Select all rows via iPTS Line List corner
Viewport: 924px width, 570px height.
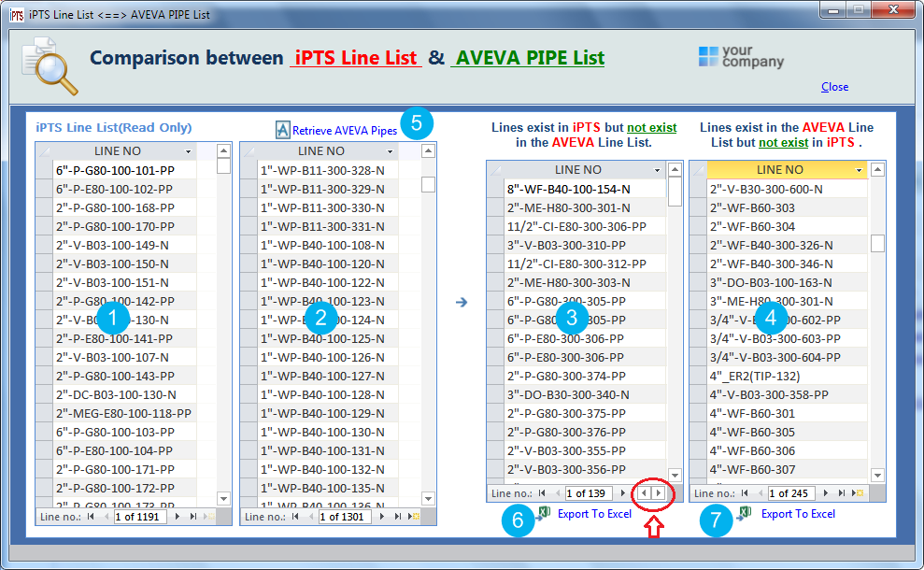pos(44,151)
